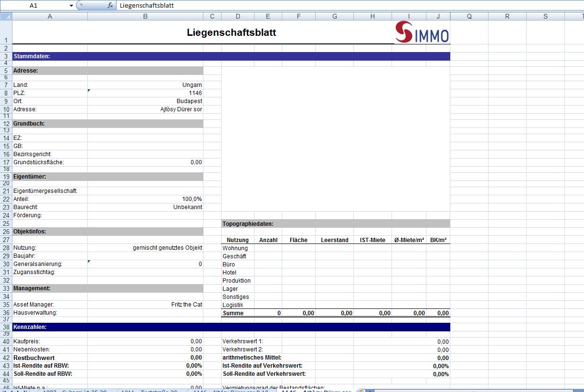Select column C header
The width and height of the screenshot is (584, 392).
[x=212, y=16]
